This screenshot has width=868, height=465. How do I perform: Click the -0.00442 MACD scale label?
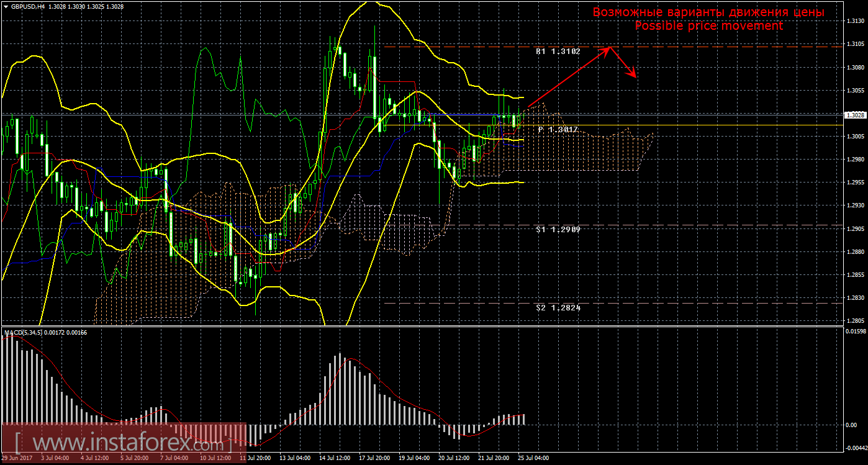click(856, 447)
